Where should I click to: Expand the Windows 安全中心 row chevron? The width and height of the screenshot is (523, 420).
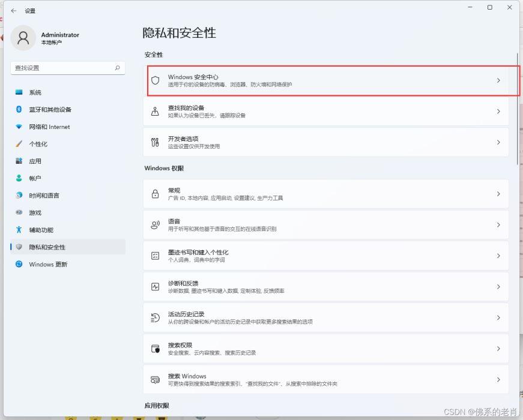point(499,80)
